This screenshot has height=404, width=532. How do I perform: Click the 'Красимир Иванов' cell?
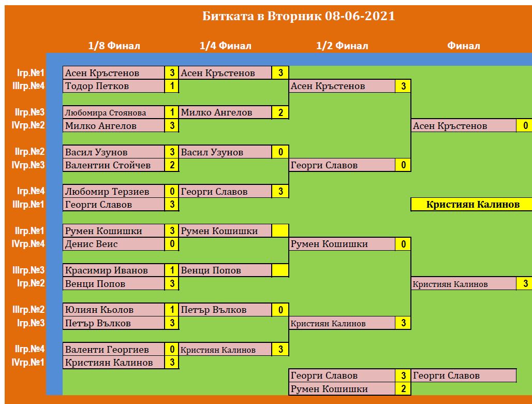(x=113, y=270)
